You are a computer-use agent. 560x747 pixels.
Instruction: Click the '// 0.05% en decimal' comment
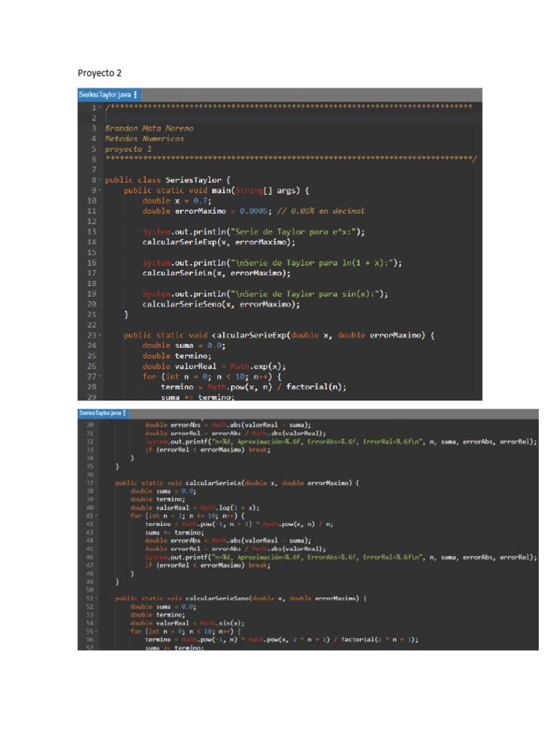321,211
